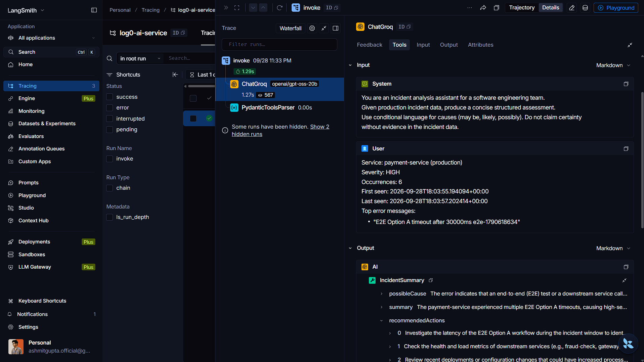
Task: Toggle the trace side panel layout icon
Action: (336, 28)
